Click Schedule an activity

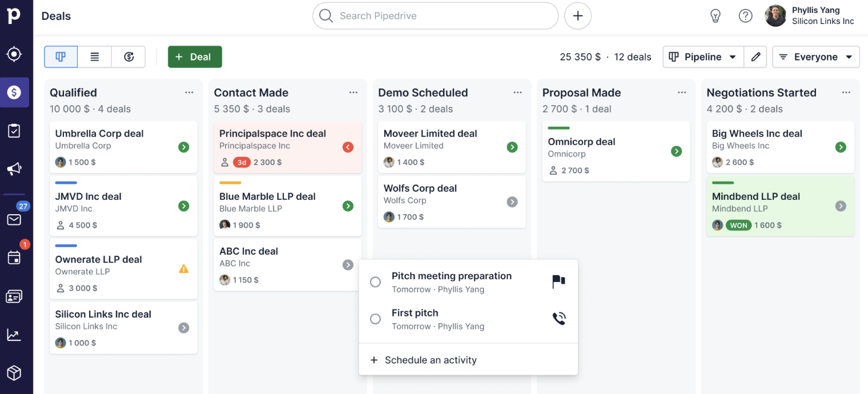(423, 360)
